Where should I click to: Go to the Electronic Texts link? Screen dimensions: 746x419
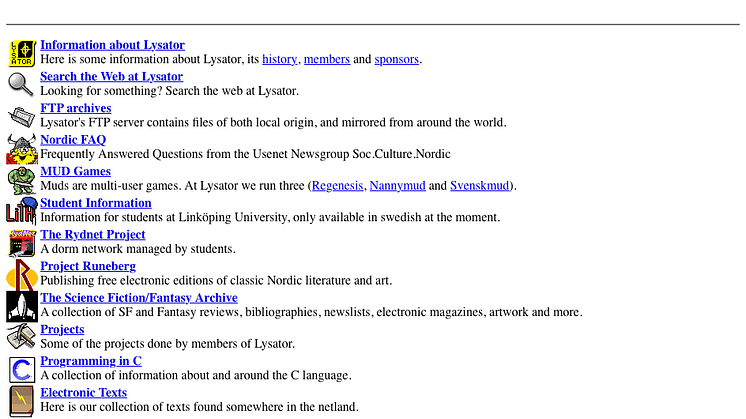(x=84, y=392)
